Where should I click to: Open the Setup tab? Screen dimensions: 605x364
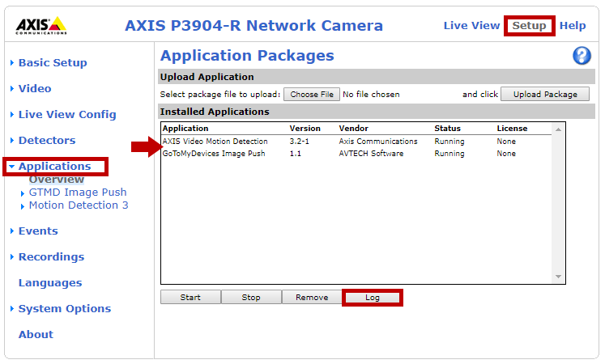click(x=529, y=26)
